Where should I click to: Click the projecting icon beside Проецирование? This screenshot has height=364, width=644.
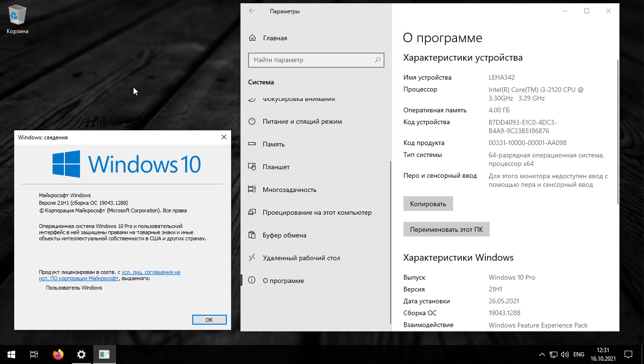(252, 212)
